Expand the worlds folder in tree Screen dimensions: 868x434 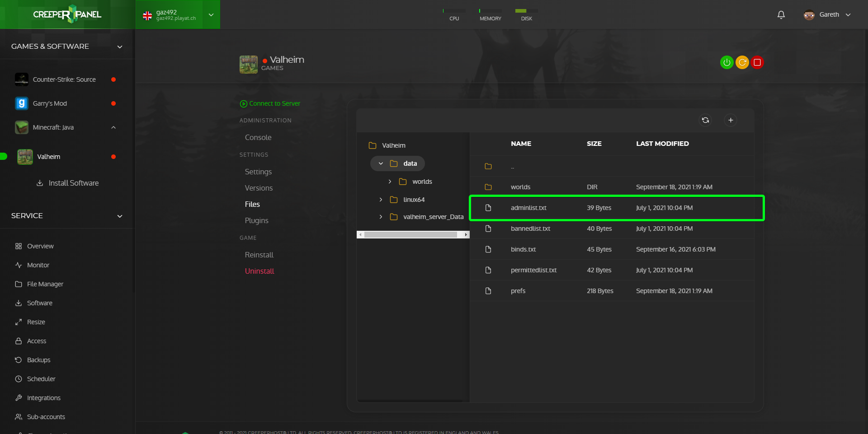(390, 182)
